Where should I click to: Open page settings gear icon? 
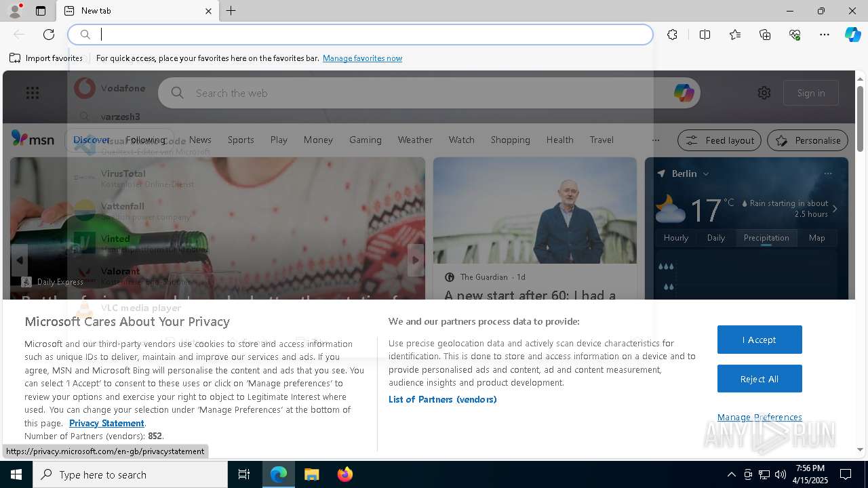764,93
